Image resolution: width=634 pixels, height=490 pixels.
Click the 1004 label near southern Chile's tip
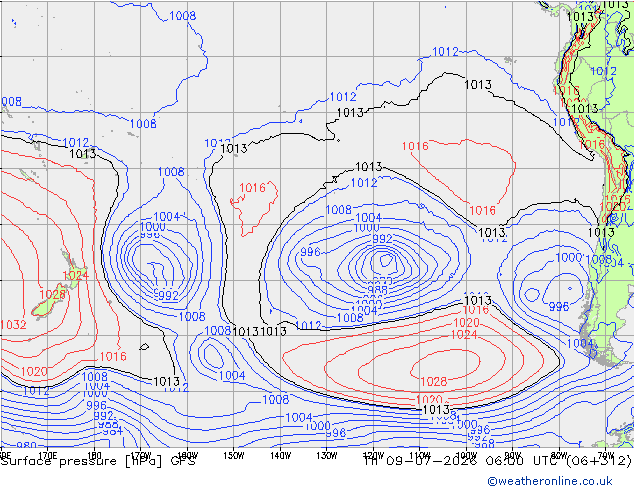[580, 344]
